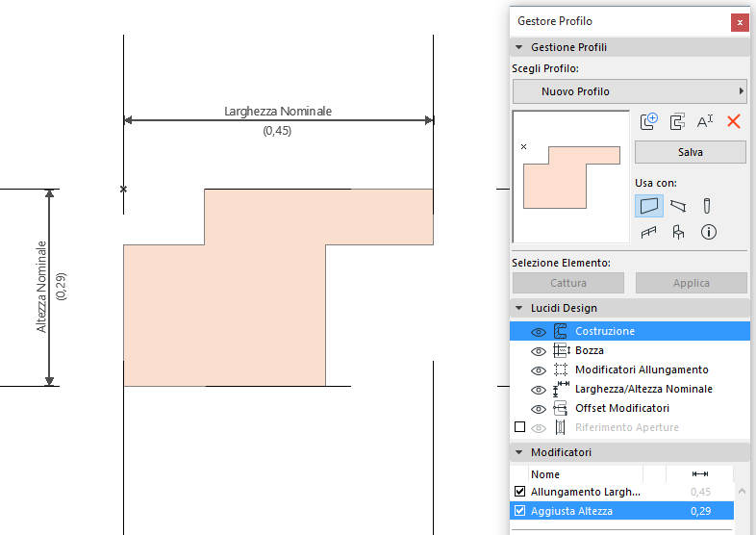Delete profile with the red X icon

click(733, 121)
